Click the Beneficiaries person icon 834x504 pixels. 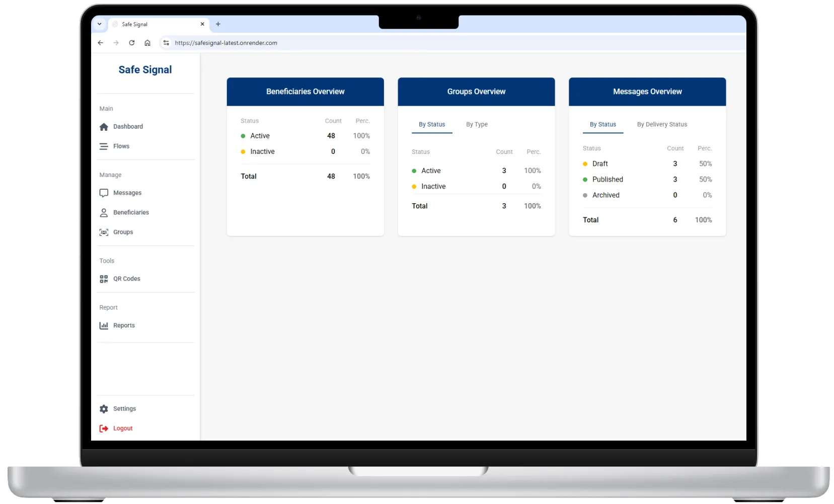pyautogui.click(x=104, y=213)
